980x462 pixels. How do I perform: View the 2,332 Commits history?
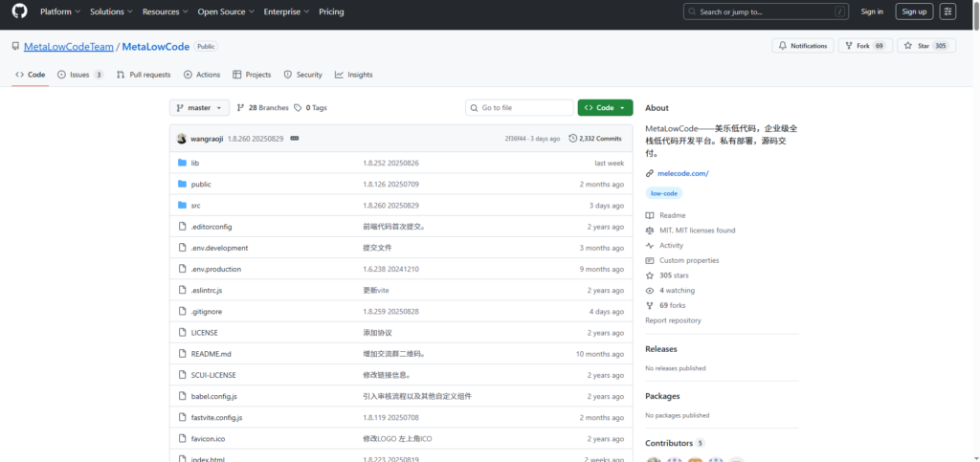coord(595,139)
